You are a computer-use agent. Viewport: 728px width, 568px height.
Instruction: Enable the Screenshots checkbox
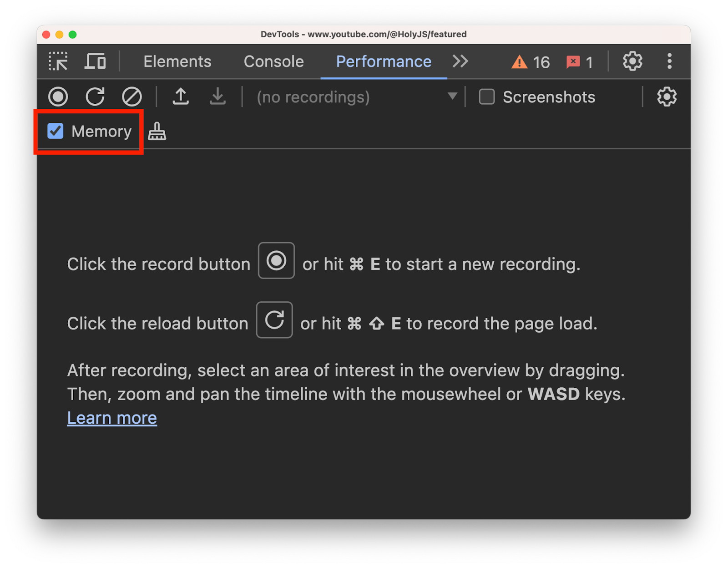(x=487, y=97)
